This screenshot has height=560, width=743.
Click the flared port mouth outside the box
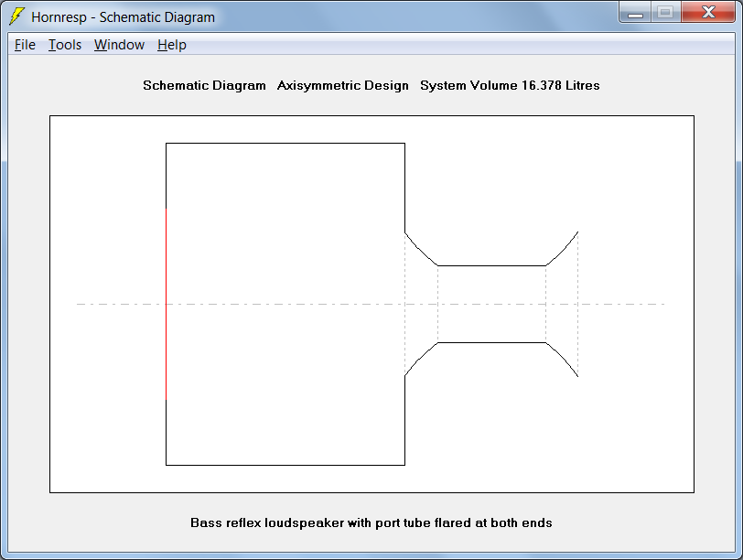coord(562,304)
